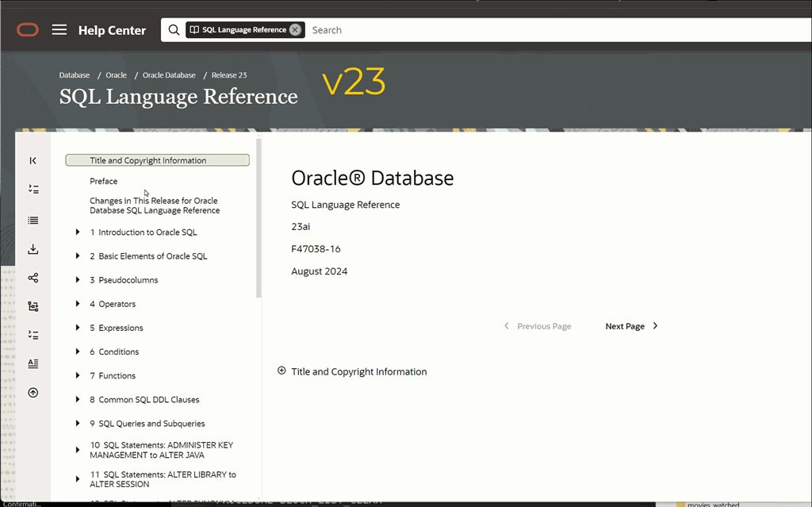Open the hamburger menu
Viewport: 812px width, 507px height.
point(59,30)
